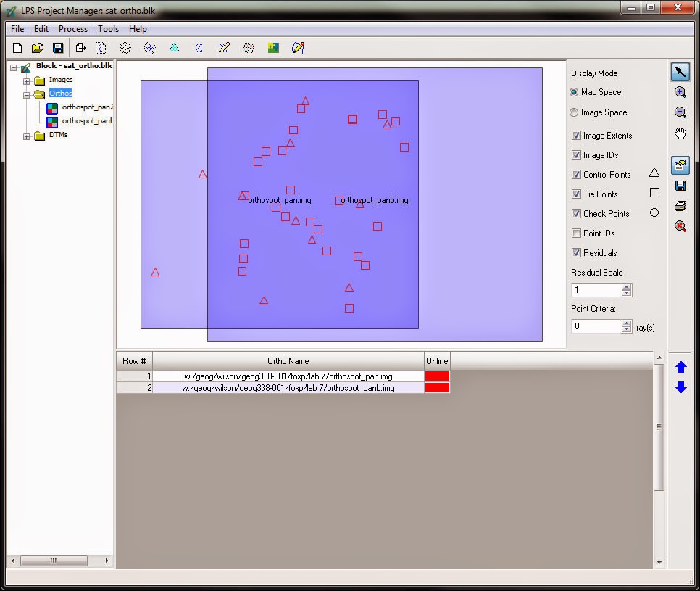Click the red Online cell for row 2

click(437, 388)
